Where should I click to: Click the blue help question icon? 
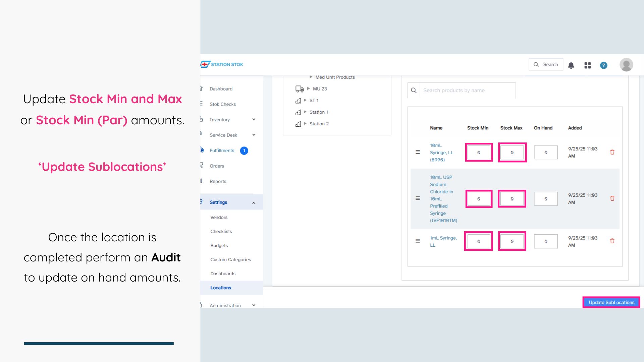604,65
